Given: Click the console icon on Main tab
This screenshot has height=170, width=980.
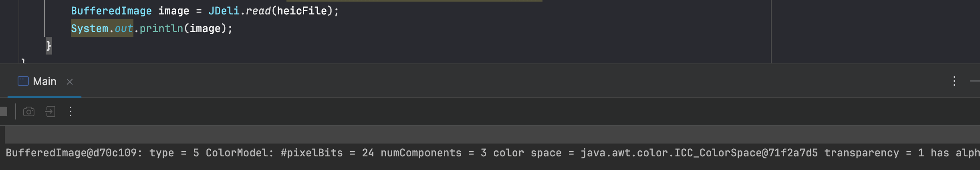Looking at the screenshot, I should pyautogui.click(x=23, y=81).
